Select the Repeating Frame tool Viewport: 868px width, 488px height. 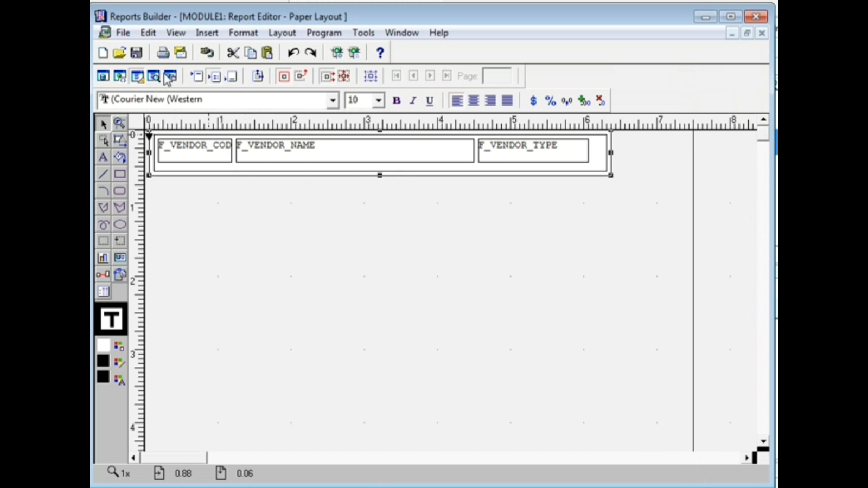tap(120, 241)
